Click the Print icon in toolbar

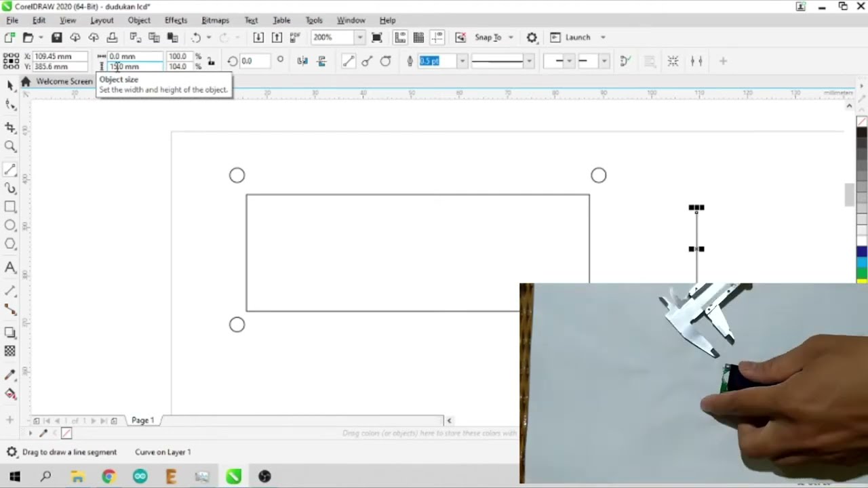point(112,37)
